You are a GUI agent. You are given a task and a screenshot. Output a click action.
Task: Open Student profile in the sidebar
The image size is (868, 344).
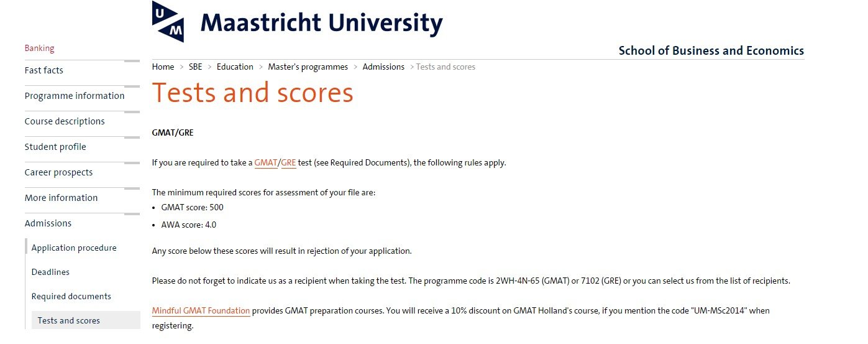coord(55,147)
